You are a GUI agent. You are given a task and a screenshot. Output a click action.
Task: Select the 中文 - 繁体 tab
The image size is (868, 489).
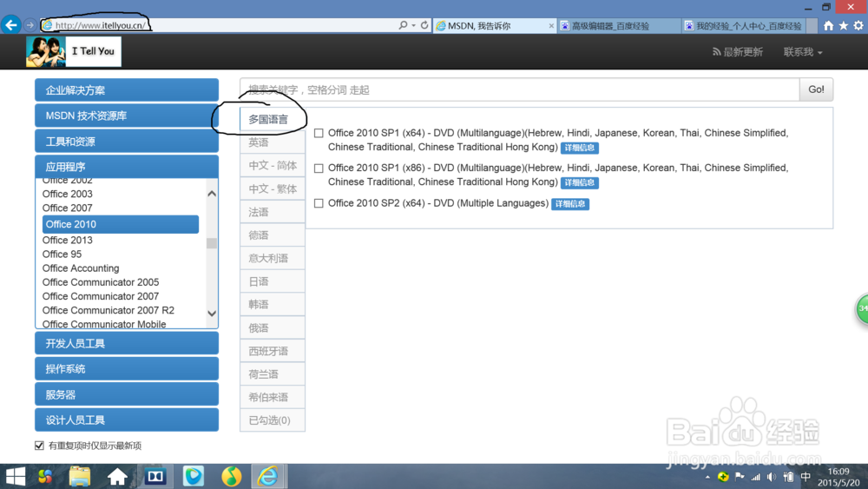(x=273, y=188)
